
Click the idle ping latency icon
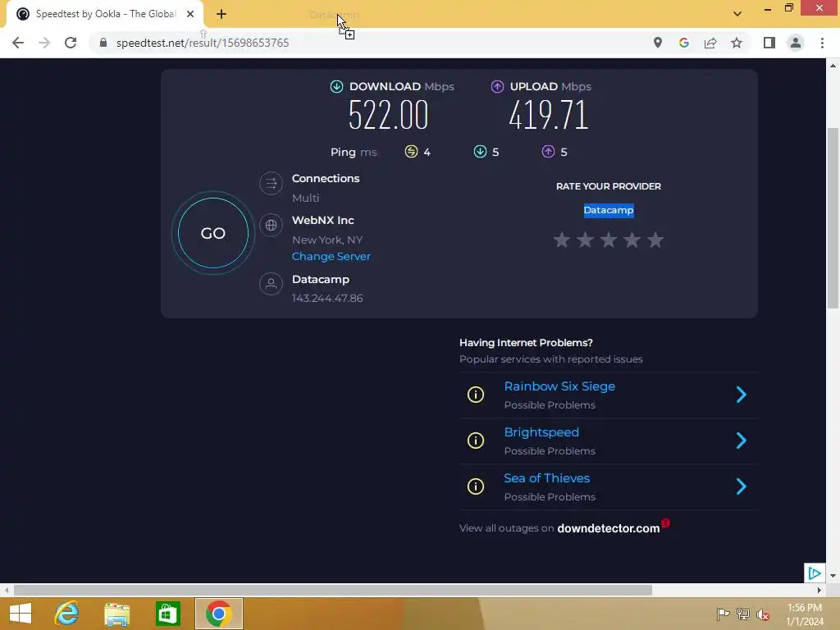click(411, 152)
